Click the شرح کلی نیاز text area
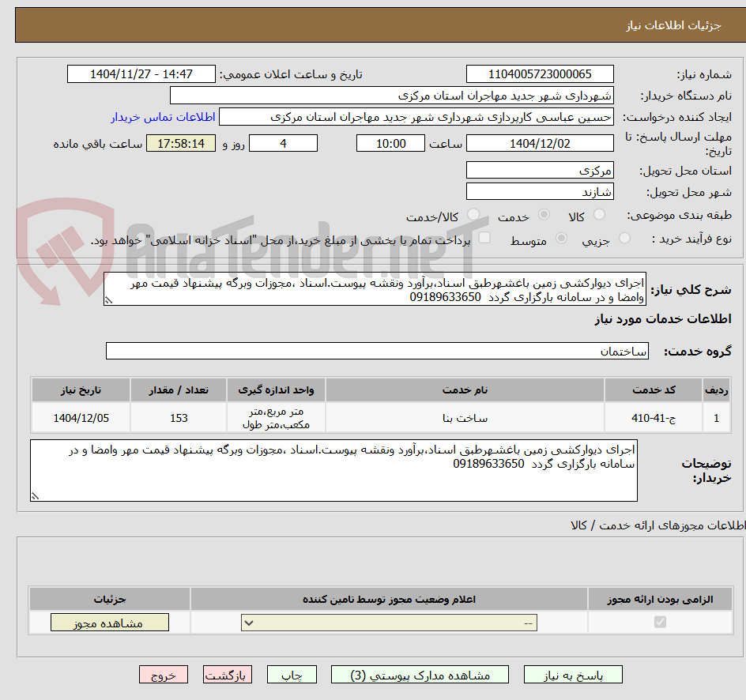 pos(375,289)
